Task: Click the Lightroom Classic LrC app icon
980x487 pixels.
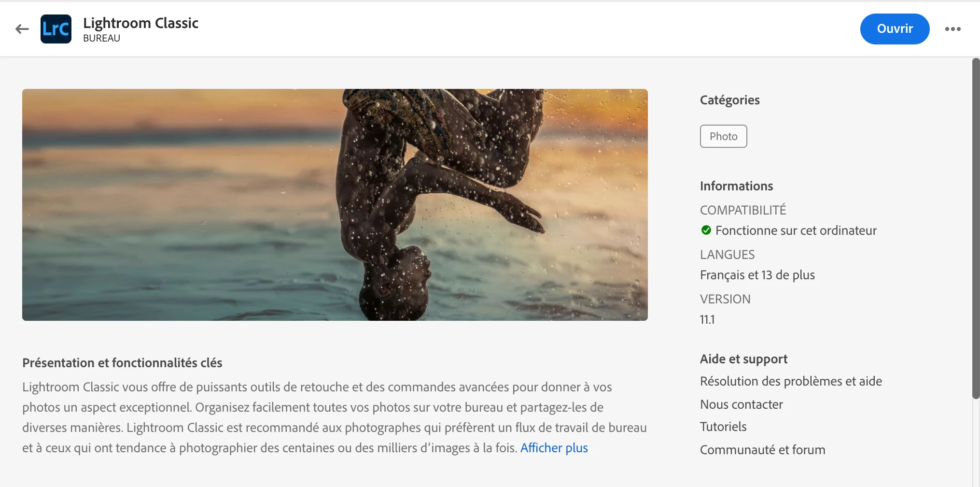Action: click(56, 29)
